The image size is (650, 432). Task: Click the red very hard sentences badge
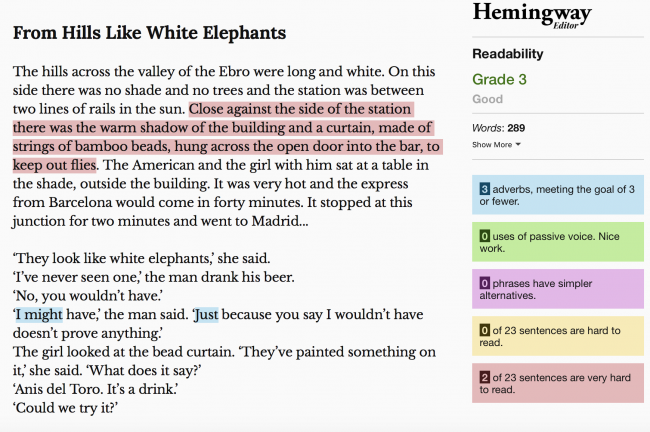click(x=484, y=377)
